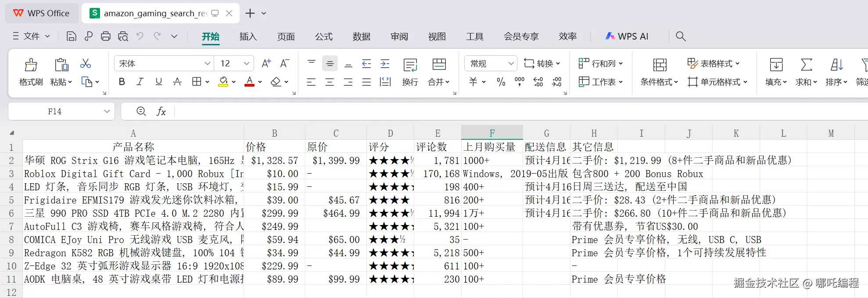
Task: Click the 转换 convert button
Action: pyautogui.click(x=542, y=64)
